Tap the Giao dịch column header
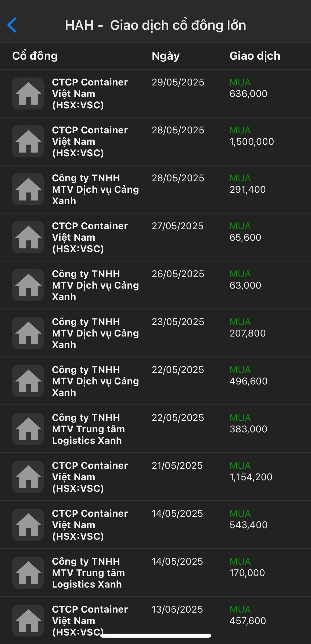 tap(255, 56)
